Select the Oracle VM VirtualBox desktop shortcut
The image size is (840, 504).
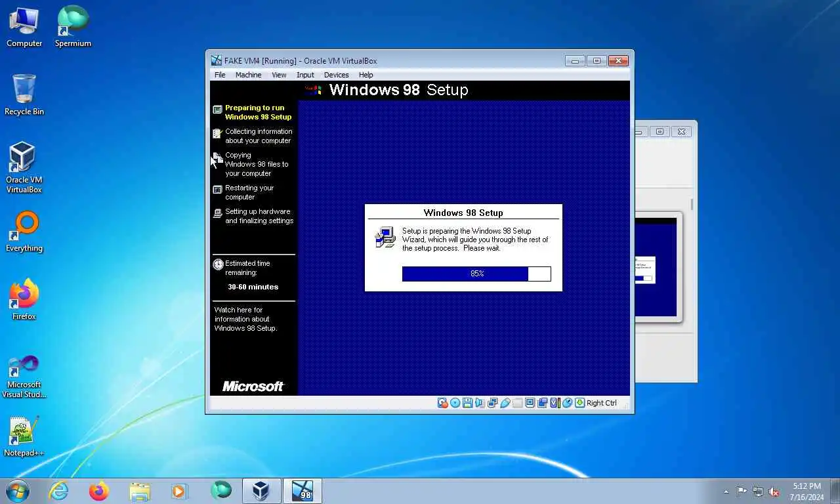click(24, 168)
